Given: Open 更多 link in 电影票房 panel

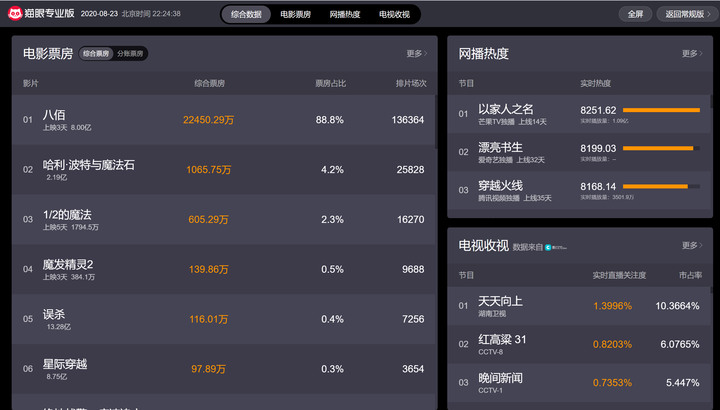Looking at the screenshot, I should [x=416, y=54].
